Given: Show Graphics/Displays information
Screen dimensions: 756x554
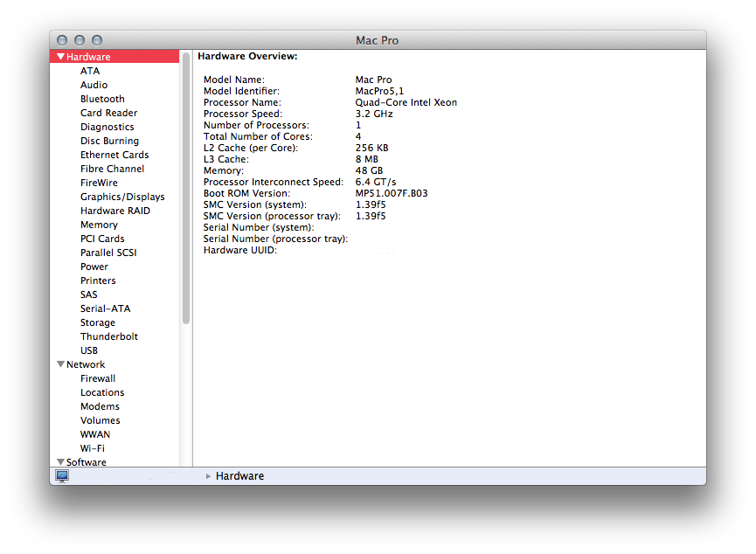Looking at the screenshot, I should (x=122, y=197).
